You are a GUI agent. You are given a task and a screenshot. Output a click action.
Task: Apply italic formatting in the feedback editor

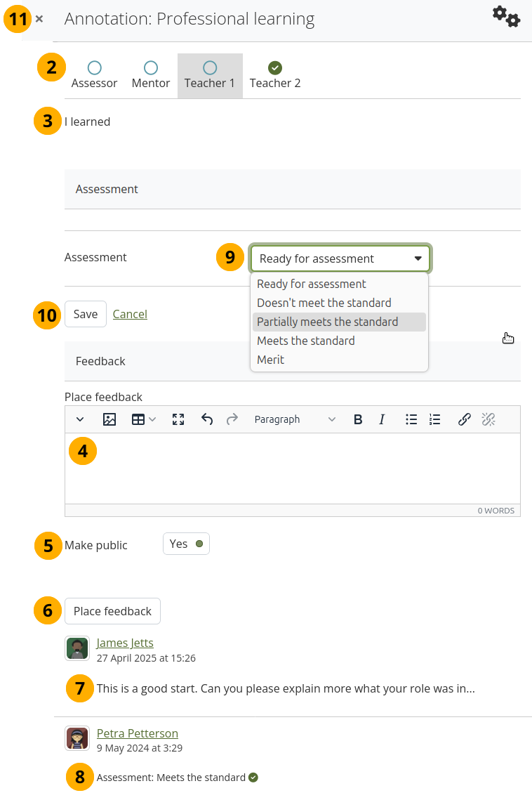(382, 419)
